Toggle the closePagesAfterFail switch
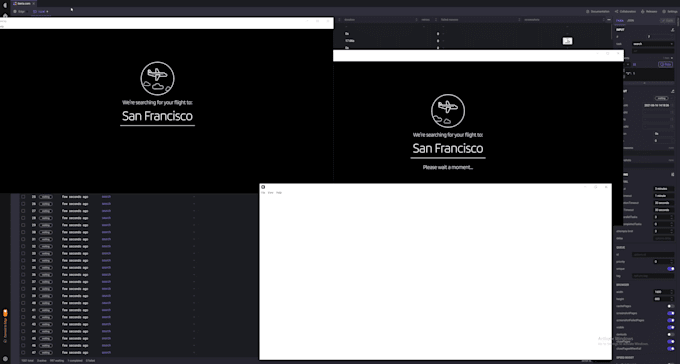Viewport: 680px width, 364px height. 670,349
